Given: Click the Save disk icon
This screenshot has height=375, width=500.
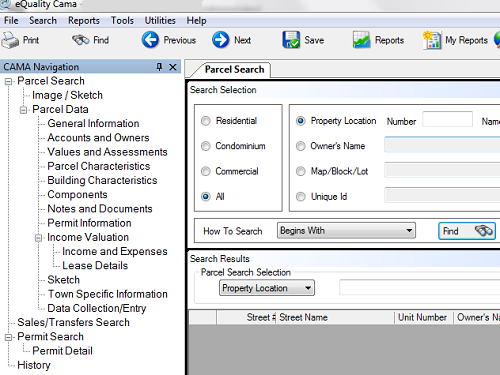Looking at the screenshot, I should coord(291,40).
